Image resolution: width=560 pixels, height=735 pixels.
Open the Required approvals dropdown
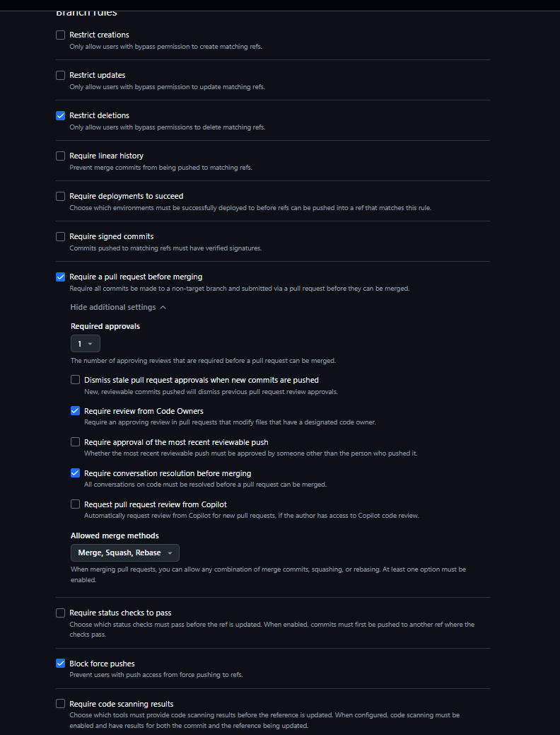point(86,344)
